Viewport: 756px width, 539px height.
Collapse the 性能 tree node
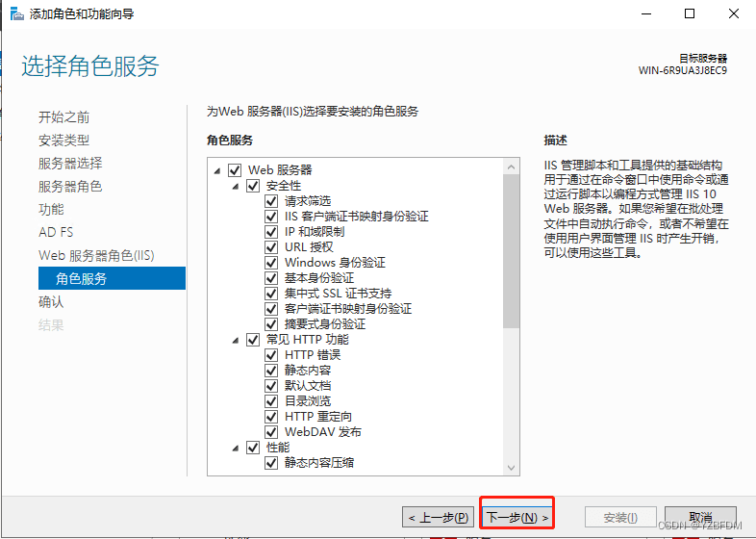click(x=236, y=449)
